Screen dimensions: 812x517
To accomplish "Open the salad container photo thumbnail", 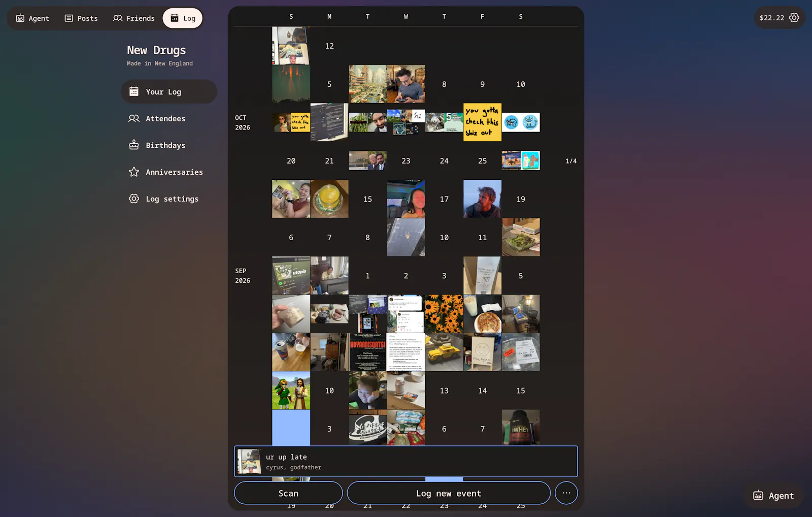I will tap(521, 237).
